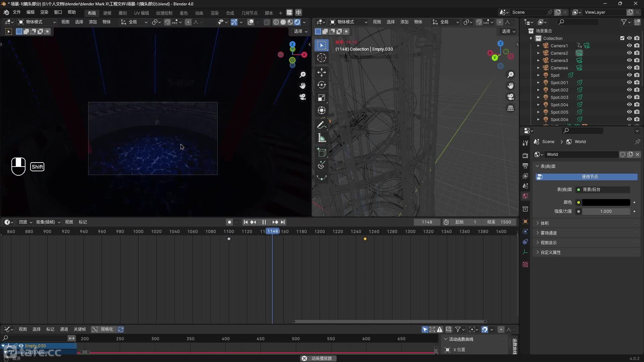Select the Annotate tool
644x362 pixels.
tap(321, 125)
